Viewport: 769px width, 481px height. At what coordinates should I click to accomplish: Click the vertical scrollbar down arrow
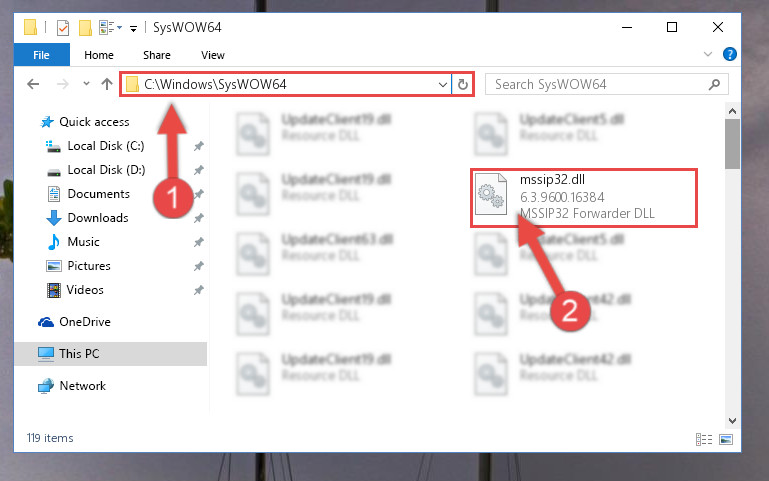[x=732, y=421]
